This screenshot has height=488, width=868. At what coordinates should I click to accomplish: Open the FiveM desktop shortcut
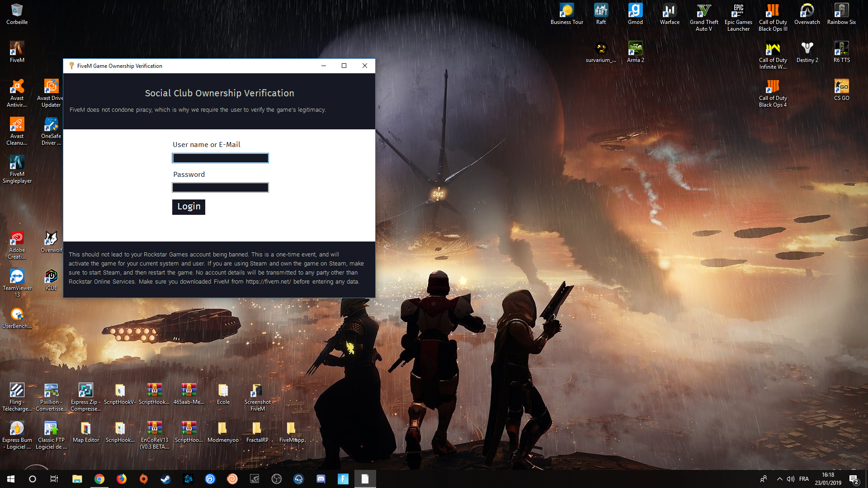pos(17,51)
